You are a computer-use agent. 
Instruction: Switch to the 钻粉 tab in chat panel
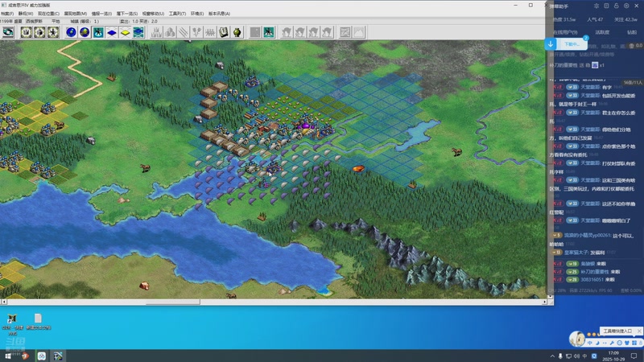tap(632, 32)
